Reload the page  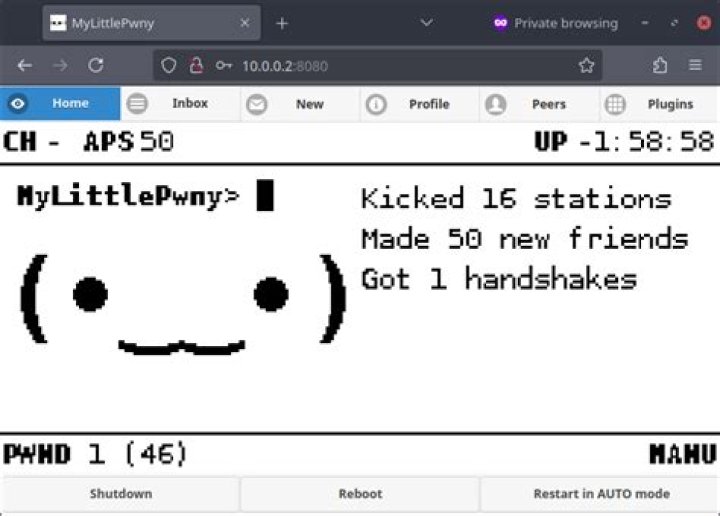[x=96, y=65]
